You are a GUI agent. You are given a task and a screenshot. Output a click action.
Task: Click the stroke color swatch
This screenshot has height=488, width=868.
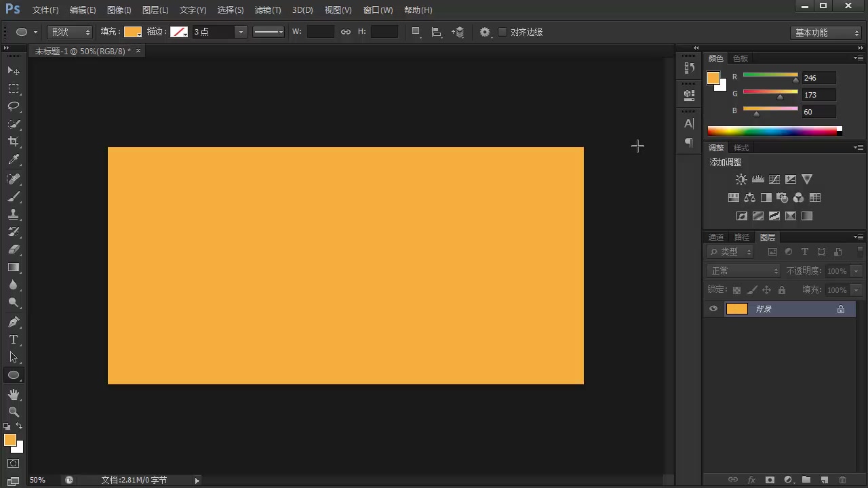179,32
